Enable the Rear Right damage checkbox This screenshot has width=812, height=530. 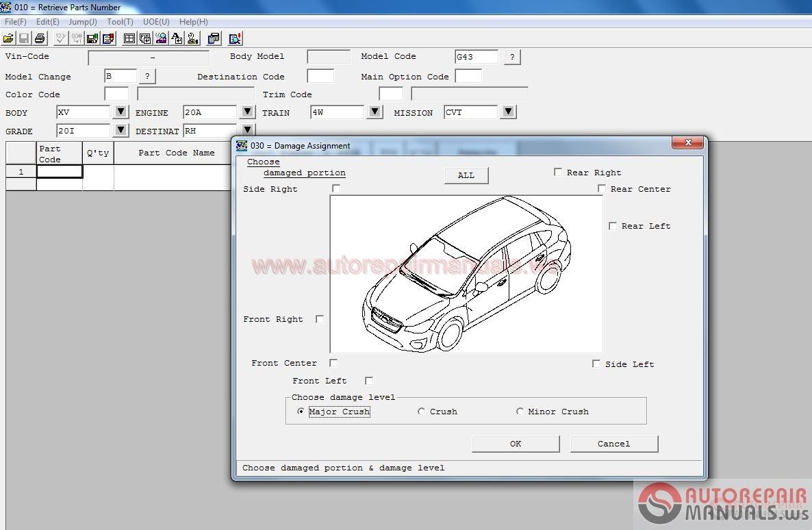[558, 172]
